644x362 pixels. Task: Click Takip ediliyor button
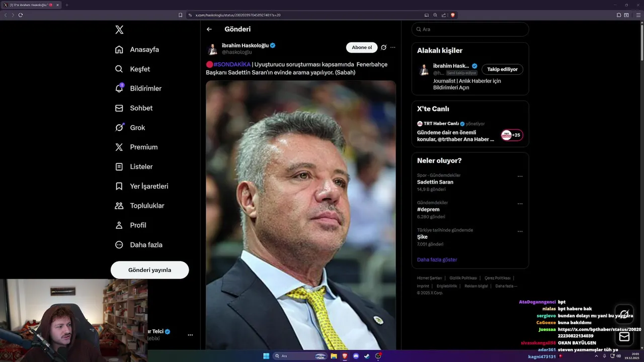502,69
